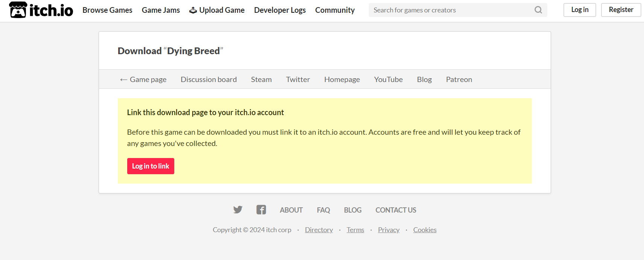
Task: Open the Facebook icon in footer
Action: coord(261,210)
